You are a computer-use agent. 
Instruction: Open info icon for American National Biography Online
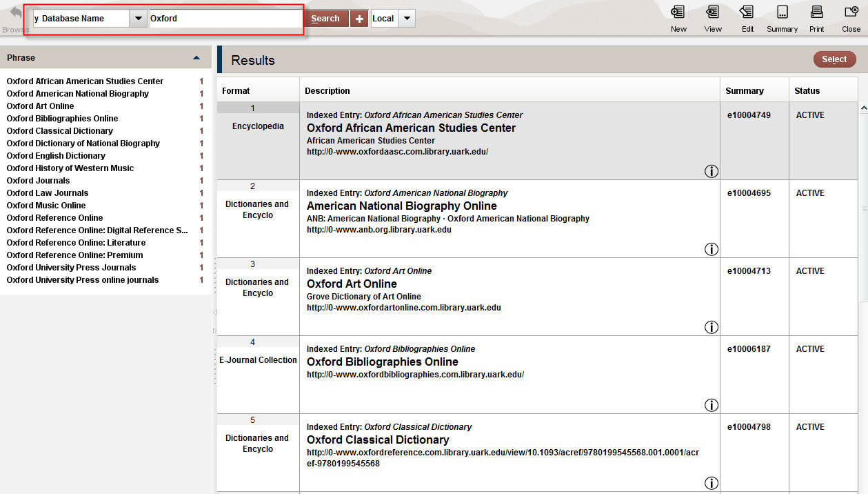click(711, 249)
